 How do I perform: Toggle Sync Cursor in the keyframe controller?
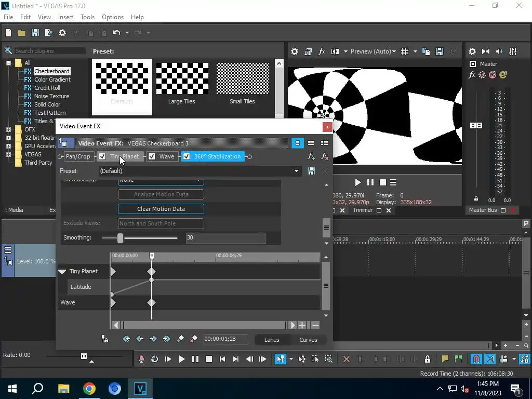pos(105,339)
